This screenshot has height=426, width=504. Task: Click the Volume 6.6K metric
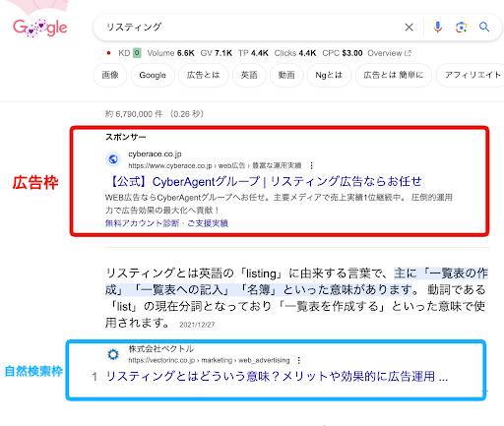(170, 53)
